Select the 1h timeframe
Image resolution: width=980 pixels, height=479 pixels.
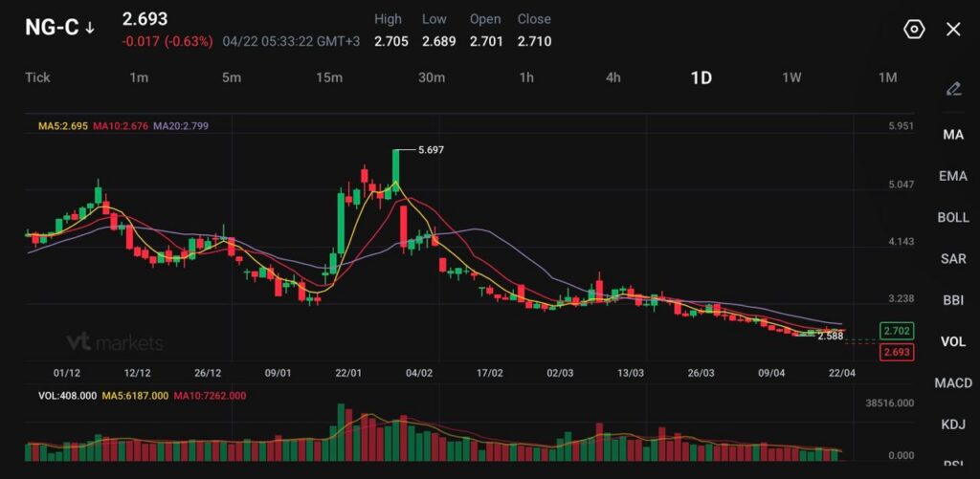pos(526,77)
